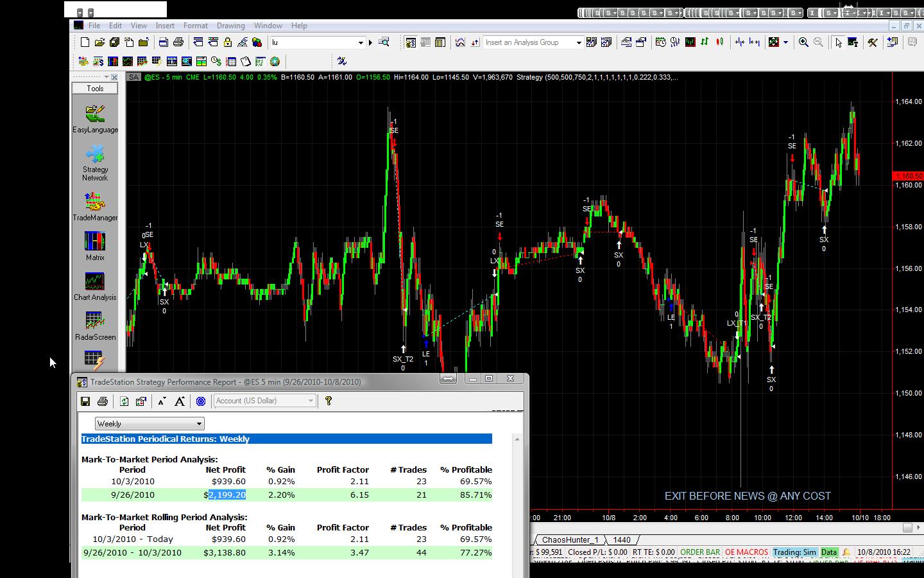The image size is (924, 578).
Task: Select the pointer cursor tool
Action: pos(839,42)
